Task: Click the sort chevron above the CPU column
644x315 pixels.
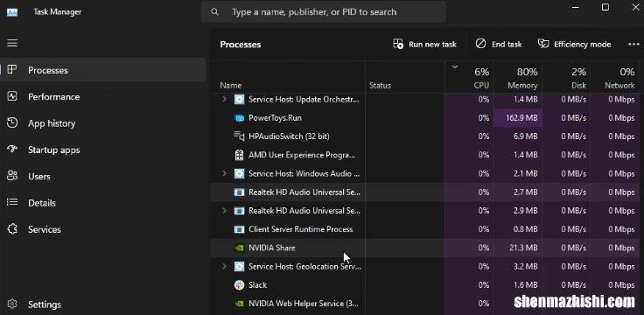Action: click(x=455, y=66)
